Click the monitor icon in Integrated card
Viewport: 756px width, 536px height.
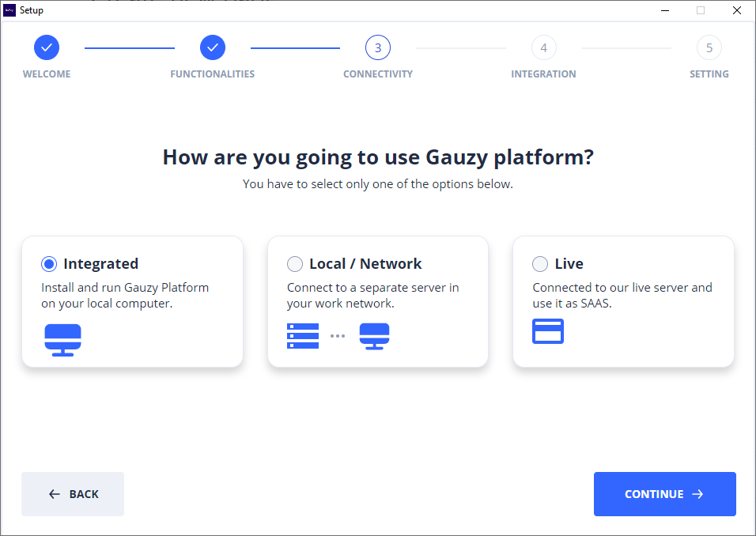tap(62, 340)
